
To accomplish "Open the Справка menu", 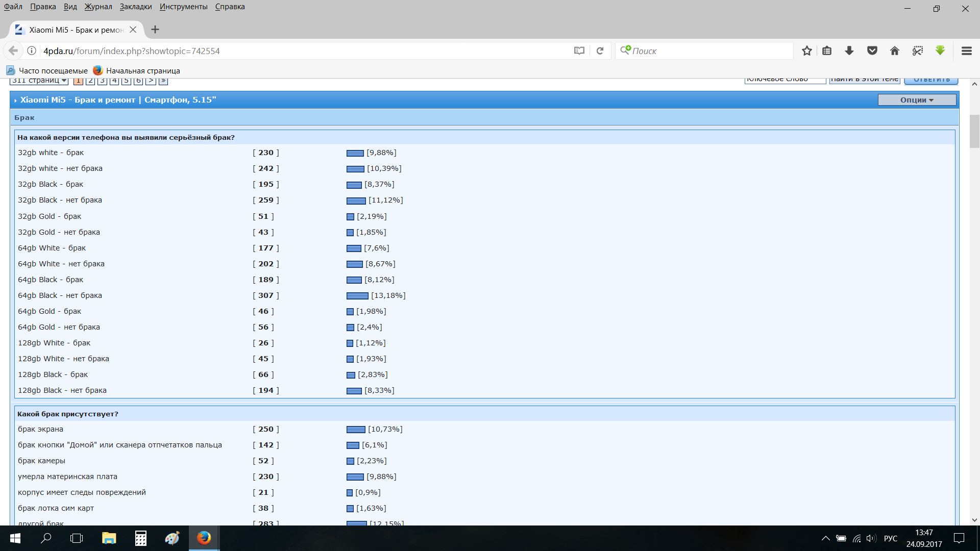I will tap(230, 7).
